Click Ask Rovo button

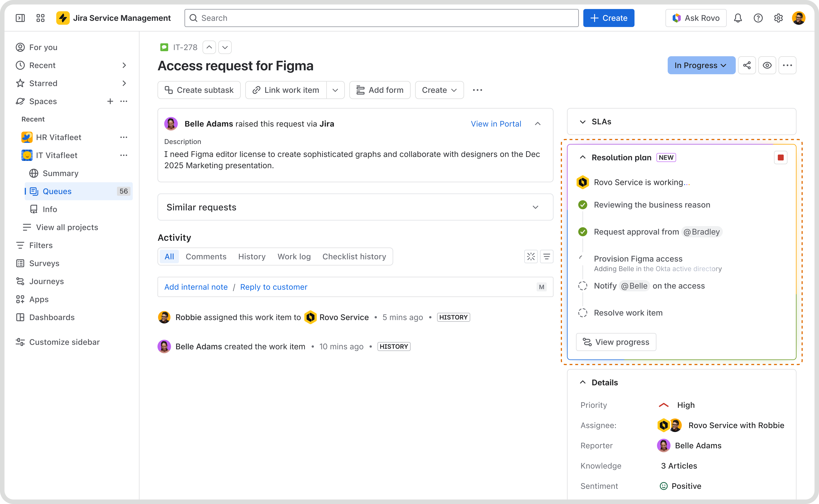click(696, 18)
